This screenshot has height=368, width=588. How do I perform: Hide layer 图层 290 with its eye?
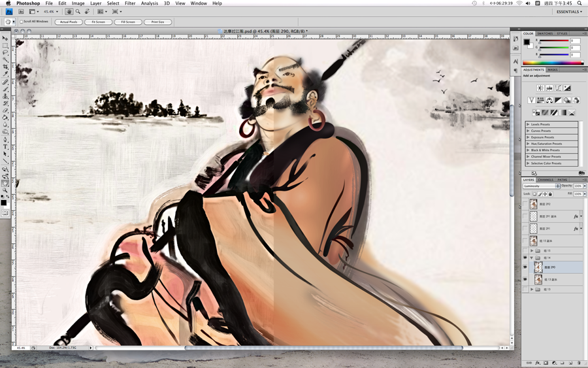click(525, 267)
